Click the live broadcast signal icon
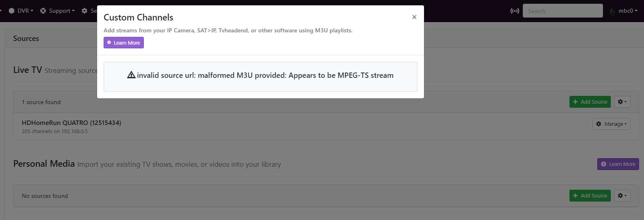Viewport: 644px width, 220px height. [x=515, y=11]
